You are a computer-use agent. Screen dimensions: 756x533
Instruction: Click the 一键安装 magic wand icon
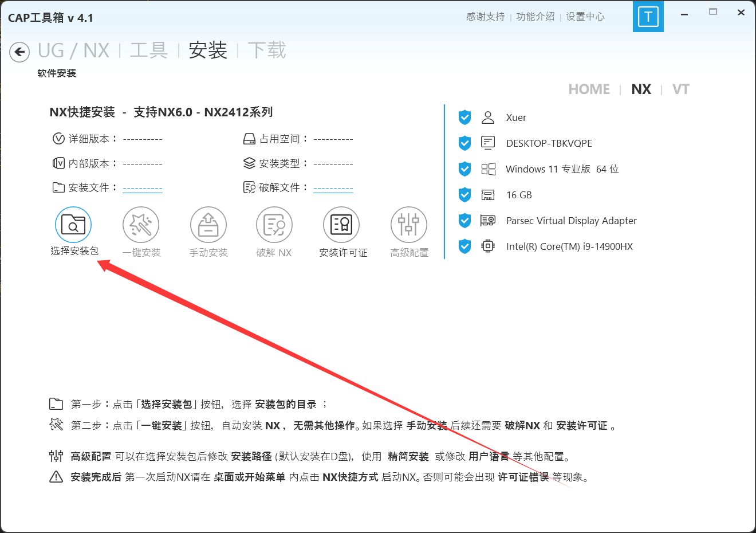[x=141, y=225]
